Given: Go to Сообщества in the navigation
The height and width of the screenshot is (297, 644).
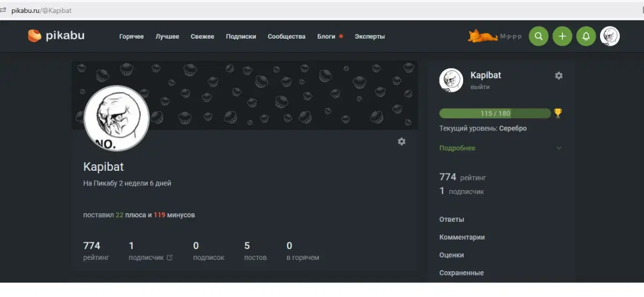Looking at the screenshot, I should pyautogui.click(x=287, y=37).
